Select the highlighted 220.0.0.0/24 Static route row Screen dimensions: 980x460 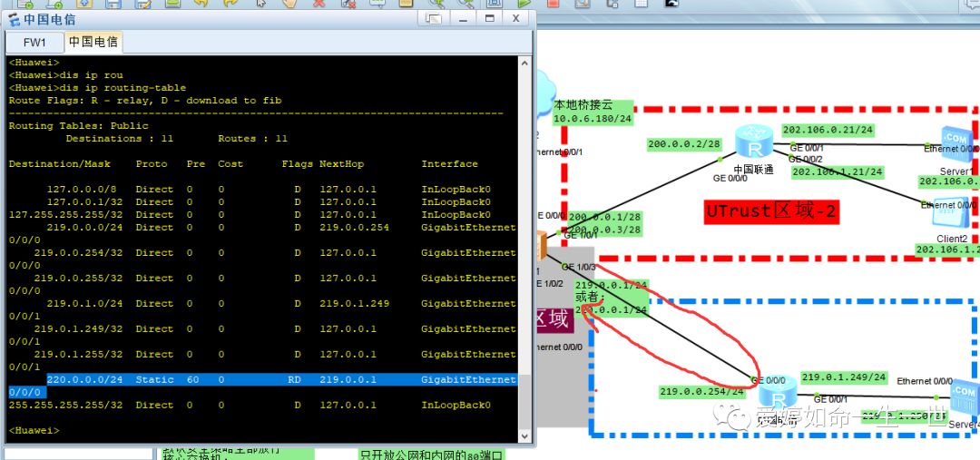point(262,386)
